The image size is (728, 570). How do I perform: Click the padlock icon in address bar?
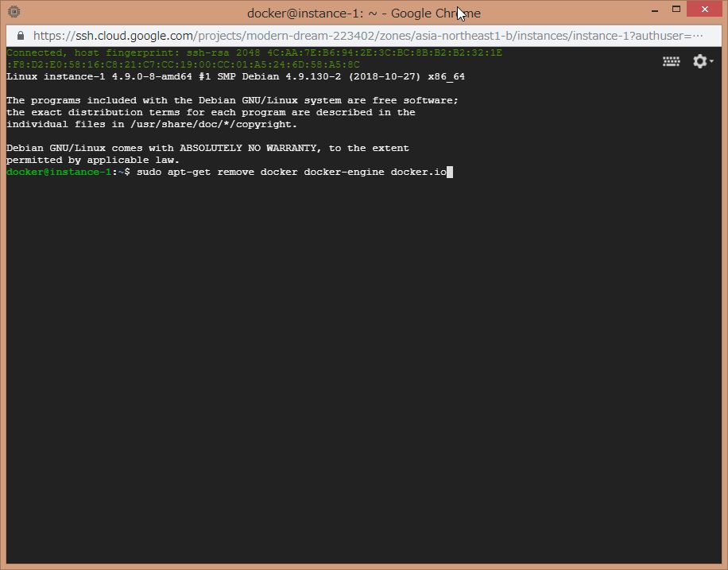(21, 36)
